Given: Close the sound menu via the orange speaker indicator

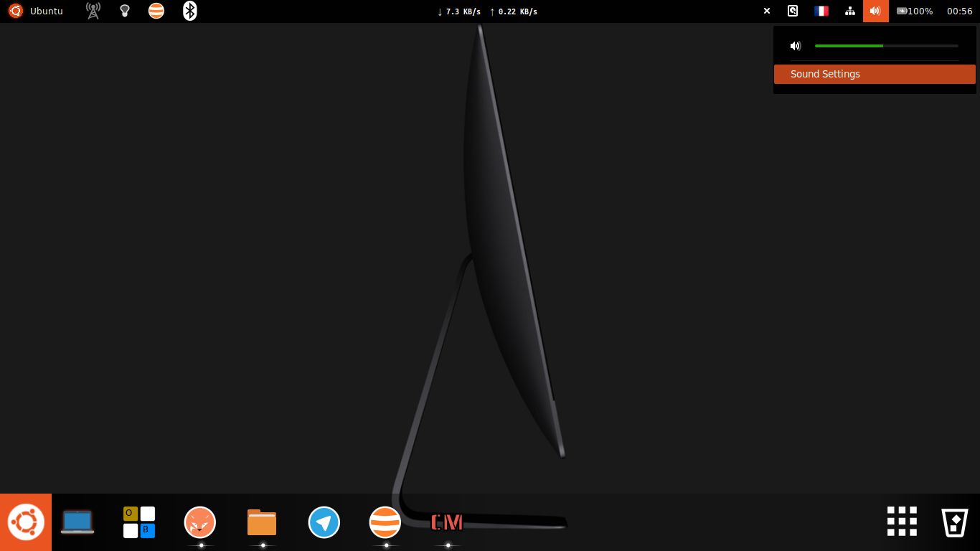Looking at the screenshot, I should pos(876,11).
